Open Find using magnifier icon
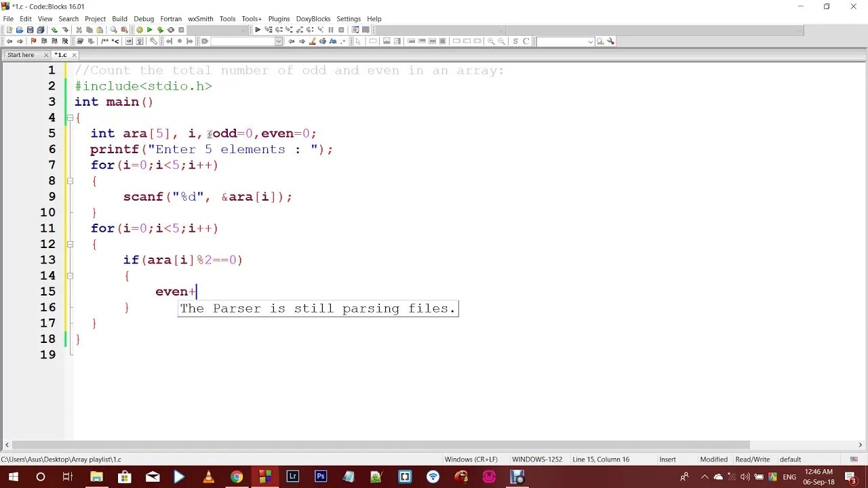 tap(113, 30)
